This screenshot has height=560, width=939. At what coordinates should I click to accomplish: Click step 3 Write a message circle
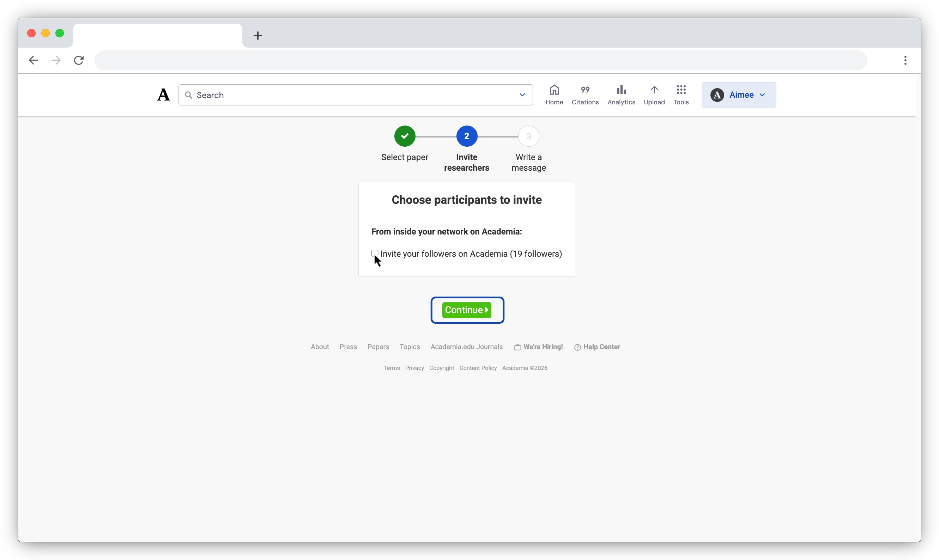coord(528,136)
